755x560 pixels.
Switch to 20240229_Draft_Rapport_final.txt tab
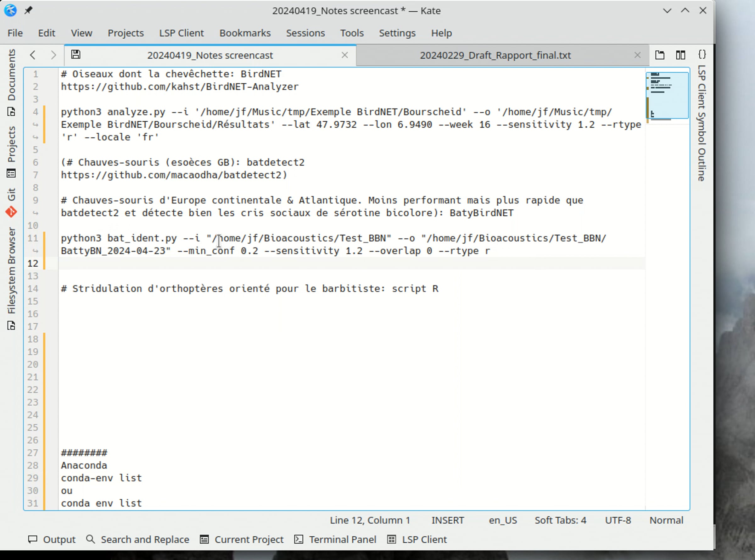click(x=495, y=55)
